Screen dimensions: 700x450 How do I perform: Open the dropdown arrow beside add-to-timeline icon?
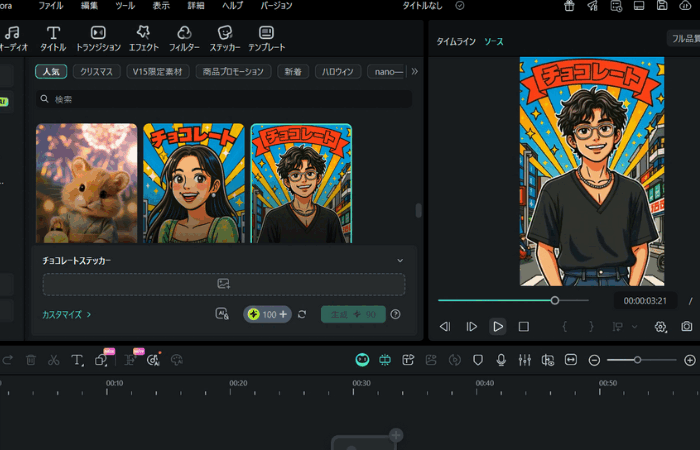pyautogui.click(x=634, y=327)
